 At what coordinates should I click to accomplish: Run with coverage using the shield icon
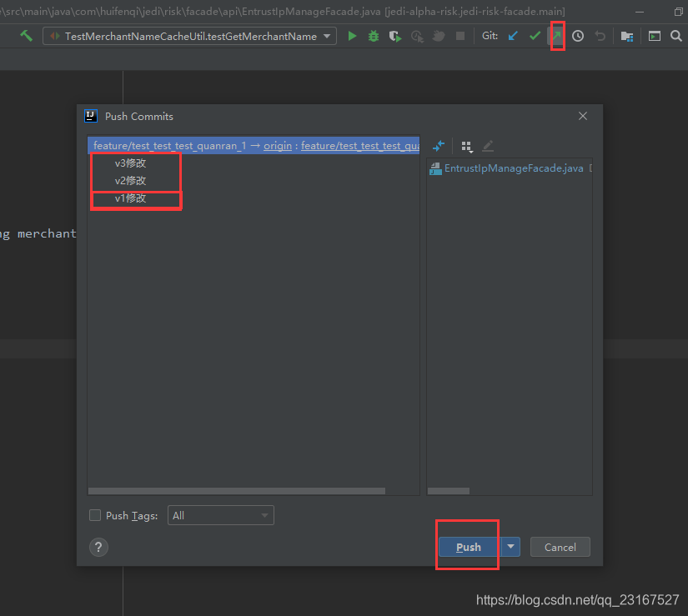[395, 36]
